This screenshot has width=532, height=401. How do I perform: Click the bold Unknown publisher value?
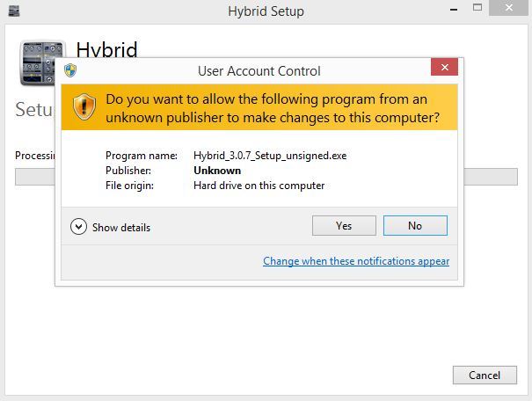[x=217, y=171]
